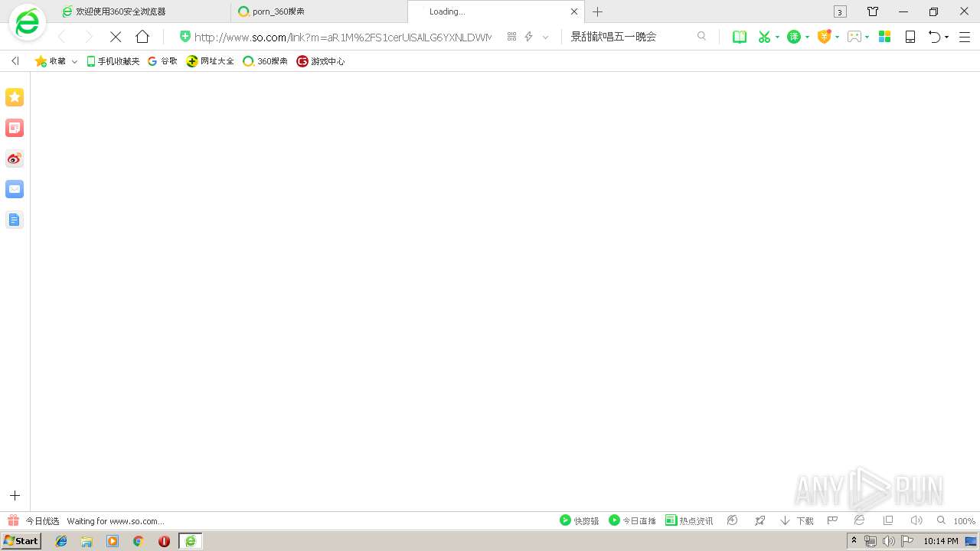The width and height of the screenshot is (980, 551).
Task: Click the game controller icon
Action: pyautogui.click(x=854, y=37)
